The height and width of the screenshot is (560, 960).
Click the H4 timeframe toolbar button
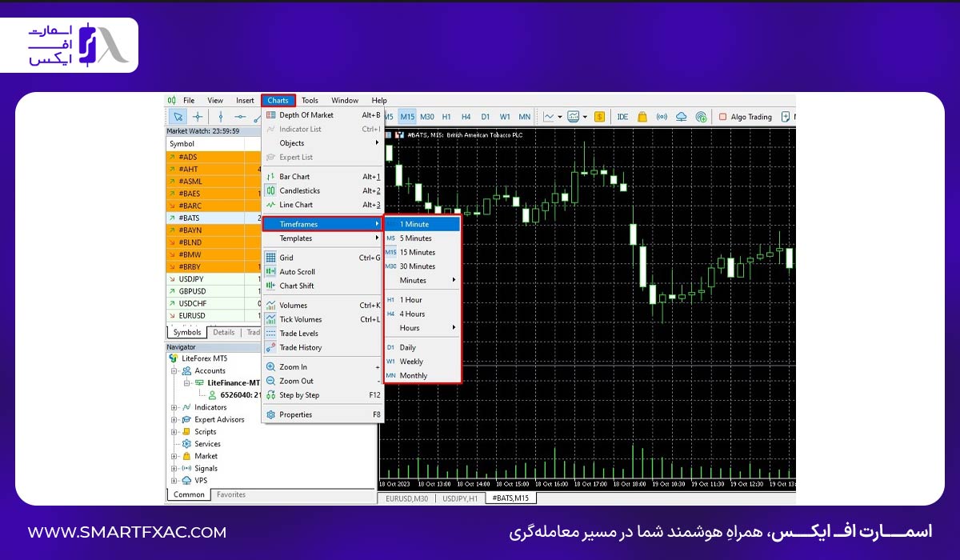pos(466,117)
